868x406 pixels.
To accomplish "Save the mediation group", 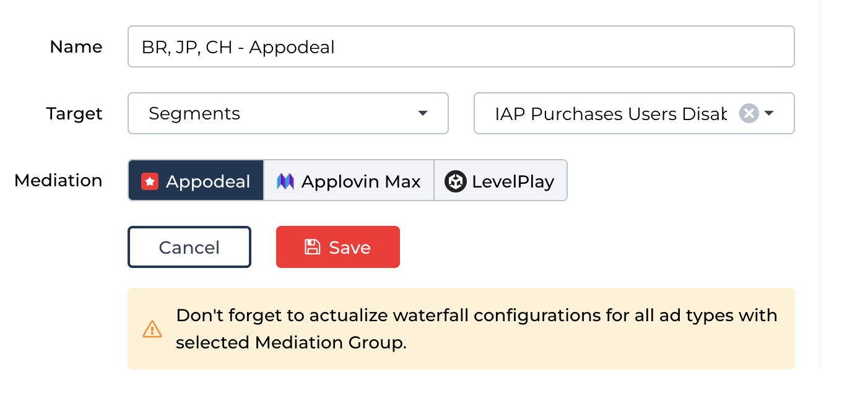I will [338, 248].
